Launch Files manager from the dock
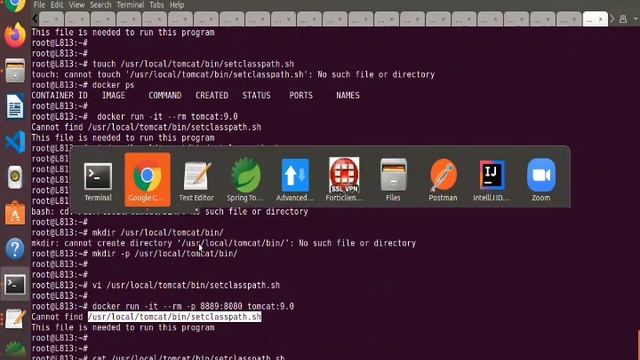This screenshot has width=640, height=360. click(15, 70)
